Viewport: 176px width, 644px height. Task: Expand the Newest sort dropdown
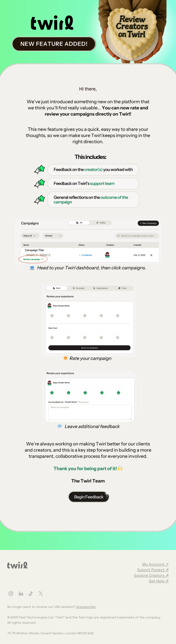(53, 236)
